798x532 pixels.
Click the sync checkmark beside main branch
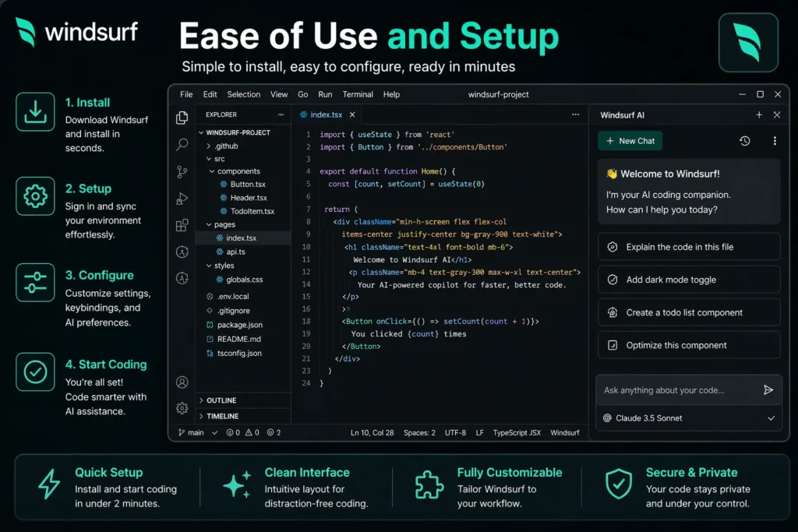click(215, 433)
